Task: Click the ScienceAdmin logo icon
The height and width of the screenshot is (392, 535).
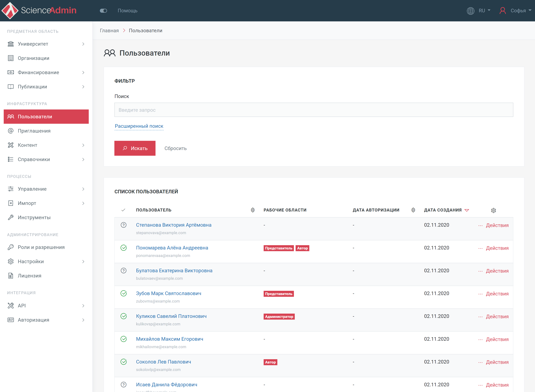Action: [x=10, y=11]
